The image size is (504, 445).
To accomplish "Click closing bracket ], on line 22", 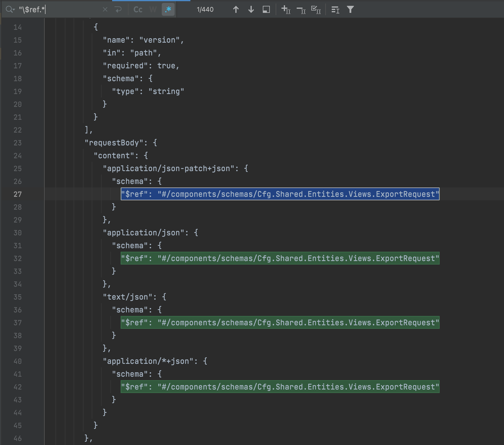I will click(88, 130).
